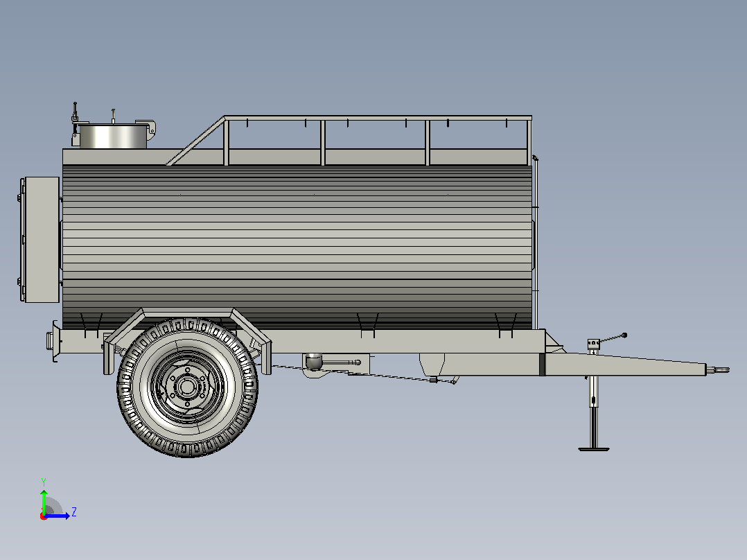Select the ribbed tank body

[297, 247]
